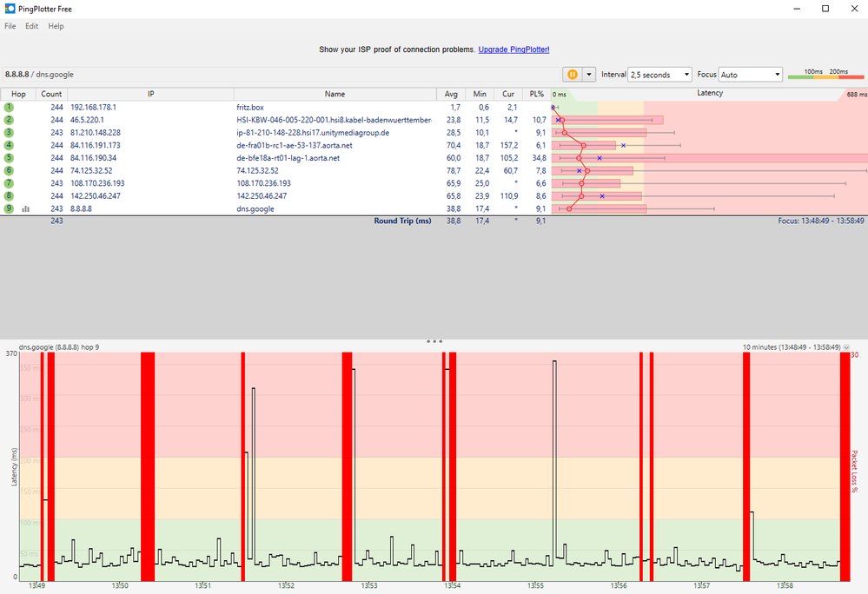This screenshot has height=594, width=868.
Task: Click the 13:50 marker on the timeline axis
Action: pos(120,585)
